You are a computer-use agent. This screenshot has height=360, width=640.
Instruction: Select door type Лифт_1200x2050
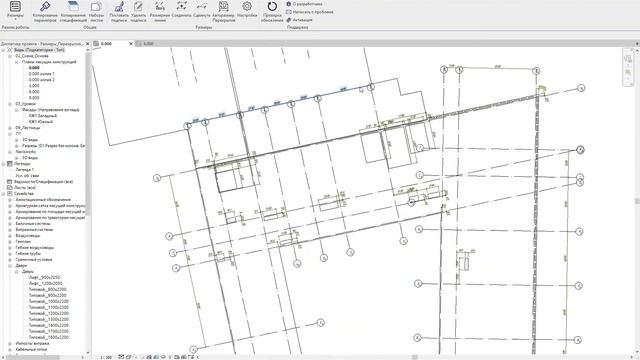pyautogui.click(x=45, y=283)
